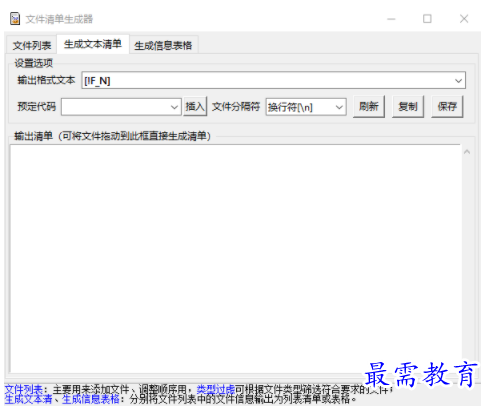This screenshot has width=486, height=406.
Task: Select the 生成文本清单 tab
Action: point(93,44)
